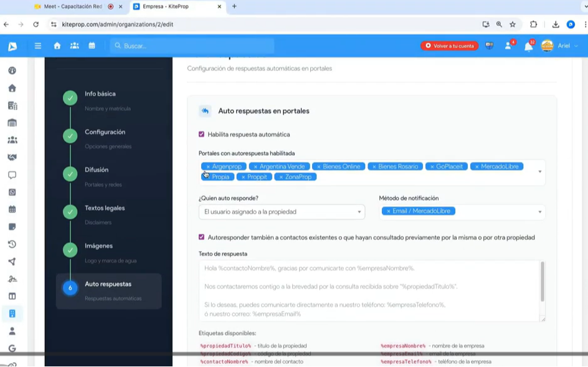The width and height of the screenshot is (588, 367).
Task: Click the browser address bar URL
Action: (118, 24)
